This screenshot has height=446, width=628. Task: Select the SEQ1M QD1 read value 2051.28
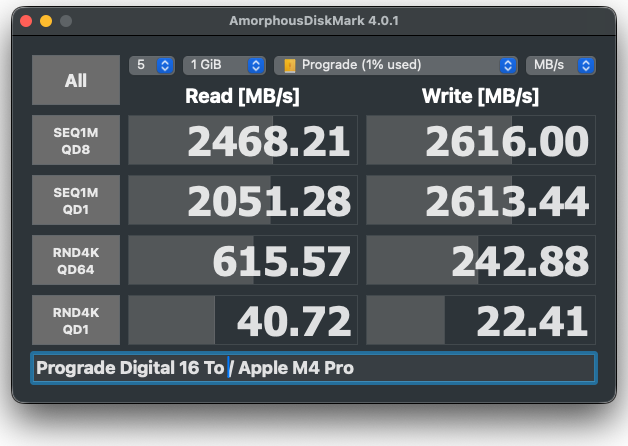click(x=242, y=200)
